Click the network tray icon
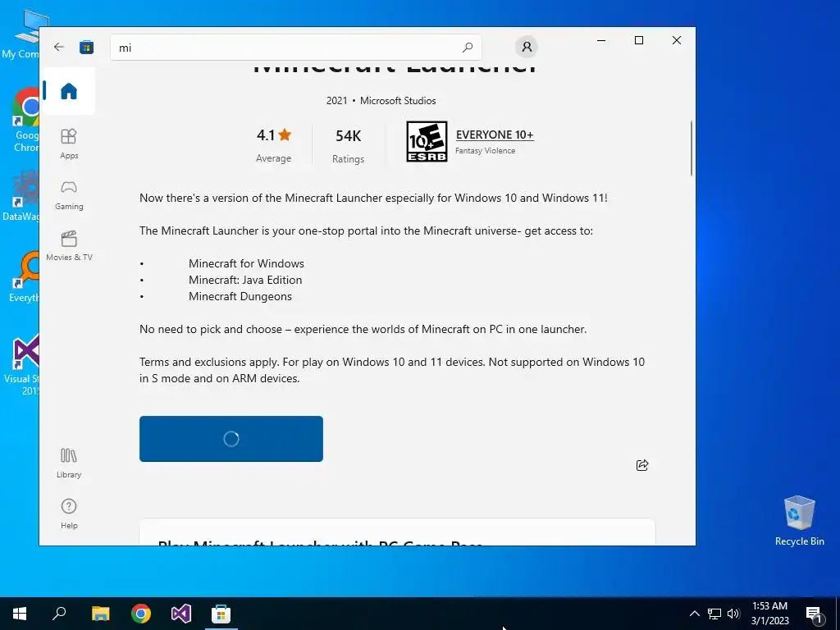This screenshot has height=630, width=840. click(x=714, y=614)
